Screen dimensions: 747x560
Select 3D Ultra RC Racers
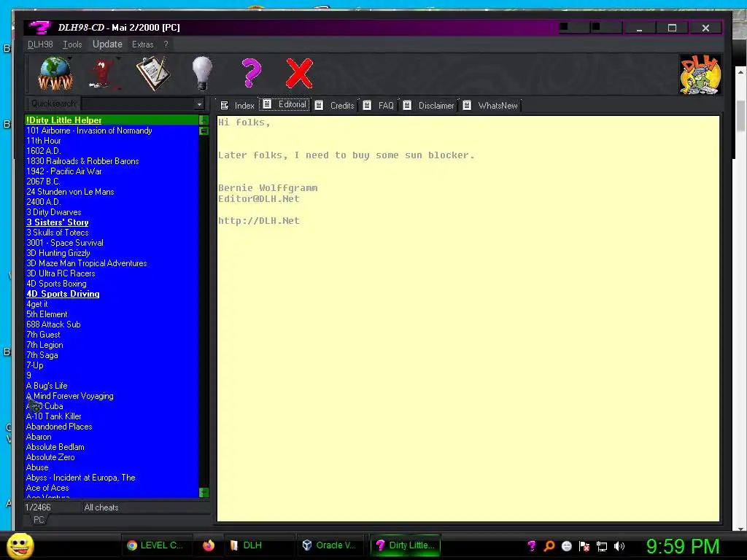coord(111,273)
